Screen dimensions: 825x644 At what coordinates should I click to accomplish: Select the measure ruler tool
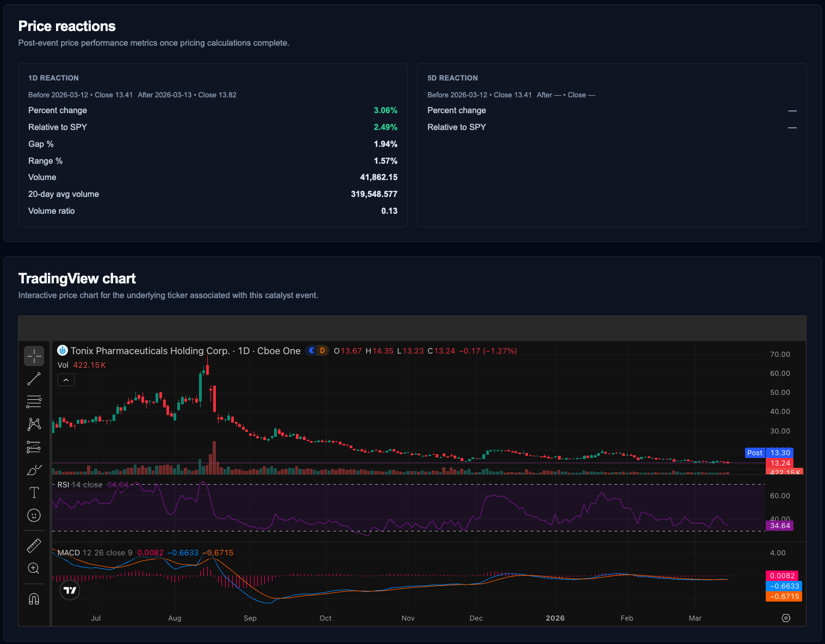tap(34, 545)
